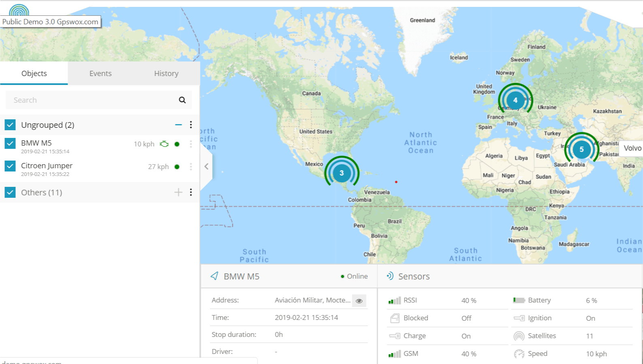The height and width of the screenshot is (364, 643).
Task: Open the three-dot menu for Ungrouped group
Action: [x=191, y=125]
